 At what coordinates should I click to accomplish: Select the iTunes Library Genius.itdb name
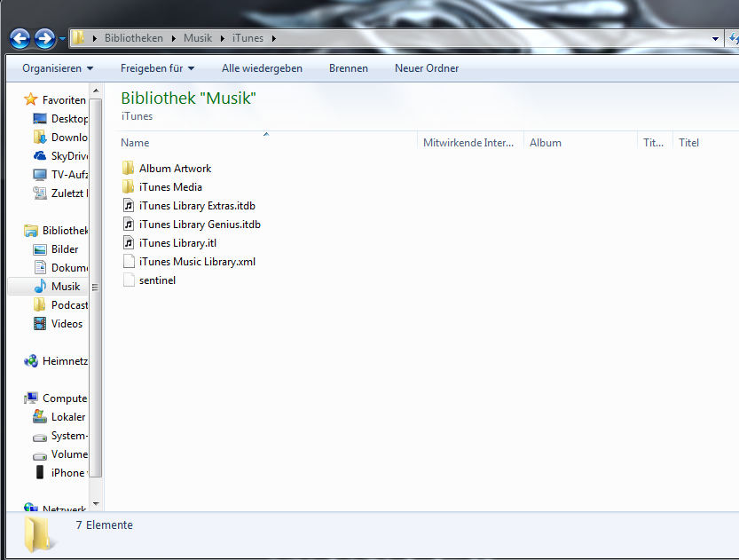[x=200, y=225]
